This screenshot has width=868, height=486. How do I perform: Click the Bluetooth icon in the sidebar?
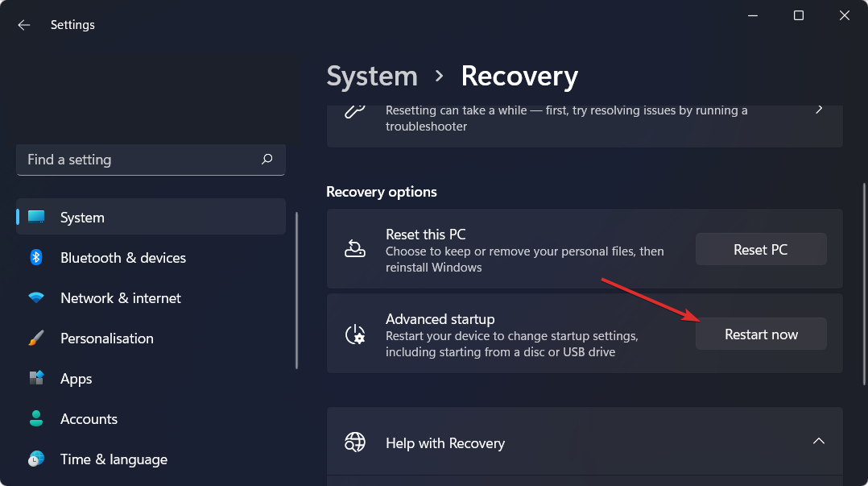point(36,257)
